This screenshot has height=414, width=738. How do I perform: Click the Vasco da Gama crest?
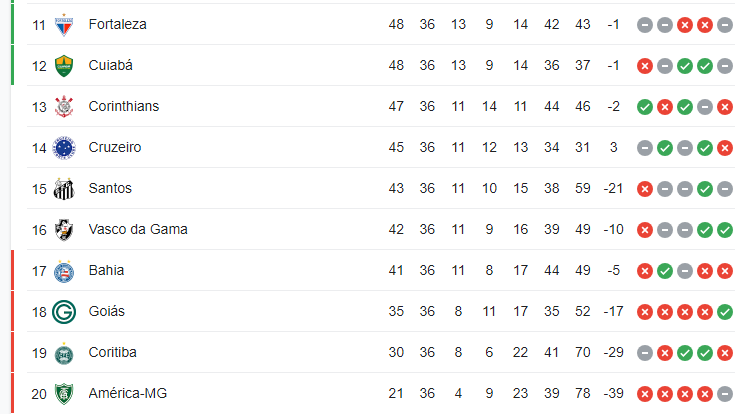click(64, 230)
